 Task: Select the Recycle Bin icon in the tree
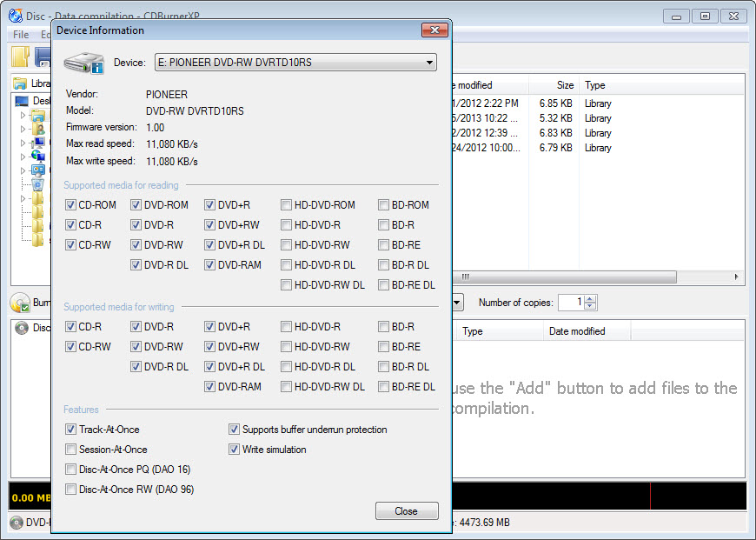coord(38,184)
